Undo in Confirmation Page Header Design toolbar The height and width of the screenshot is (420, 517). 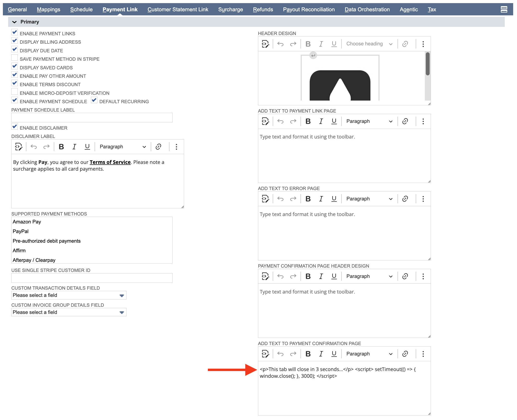[x=280, y=276]
